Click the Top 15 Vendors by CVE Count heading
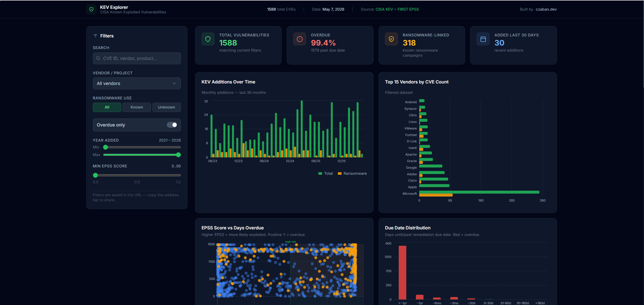 pos(417,82)
